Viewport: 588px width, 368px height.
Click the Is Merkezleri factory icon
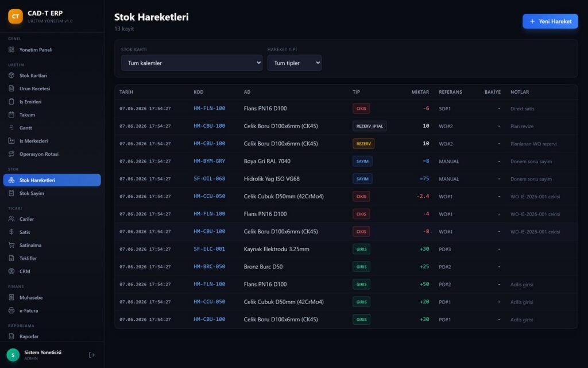(x=11, y=141)
